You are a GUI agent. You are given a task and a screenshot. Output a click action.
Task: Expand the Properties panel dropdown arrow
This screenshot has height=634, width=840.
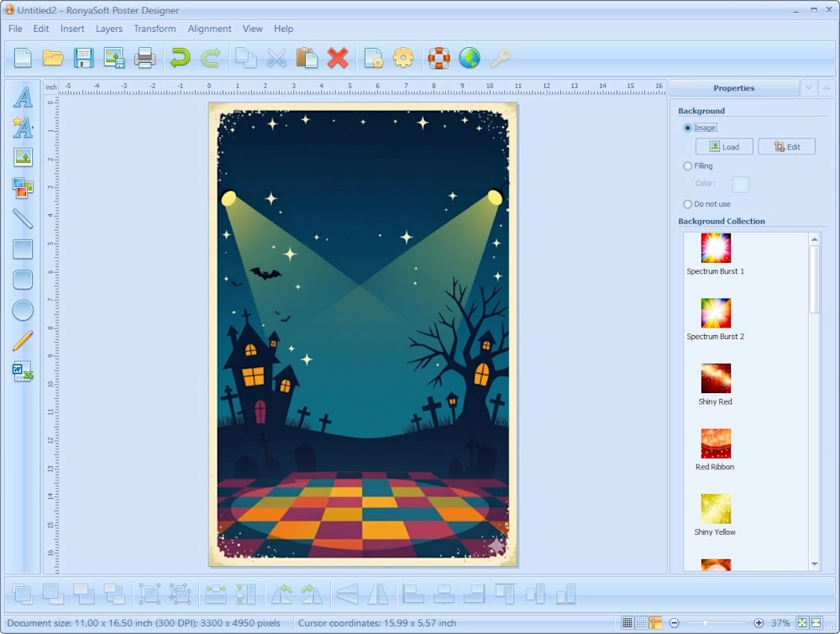808,88
